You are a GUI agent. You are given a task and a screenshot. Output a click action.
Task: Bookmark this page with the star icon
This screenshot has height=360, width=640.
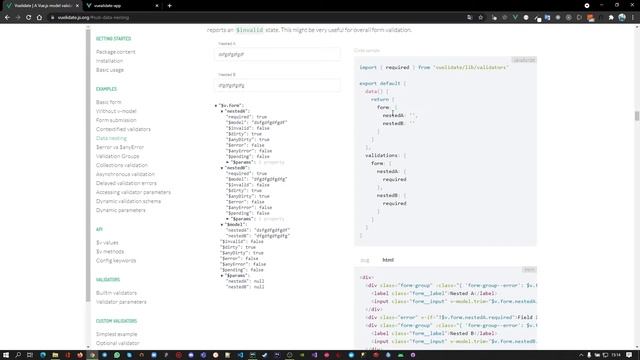point(481,18)
